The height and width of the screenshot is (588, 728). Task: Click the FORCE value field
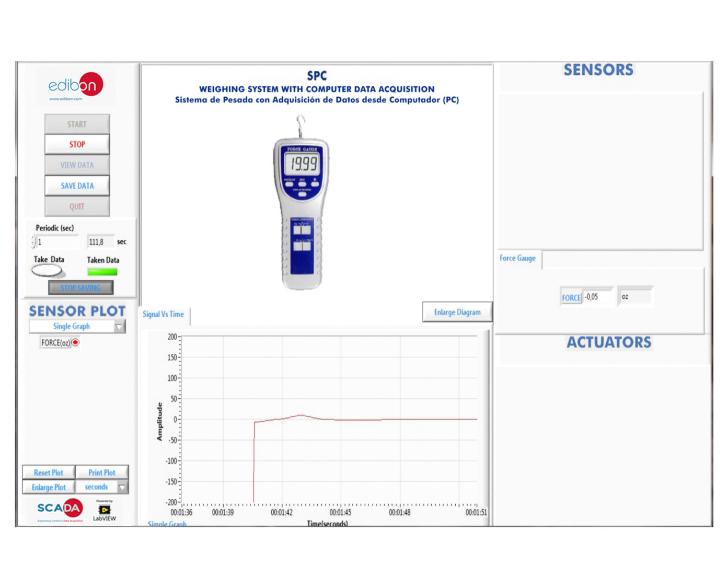click(597, 297)
